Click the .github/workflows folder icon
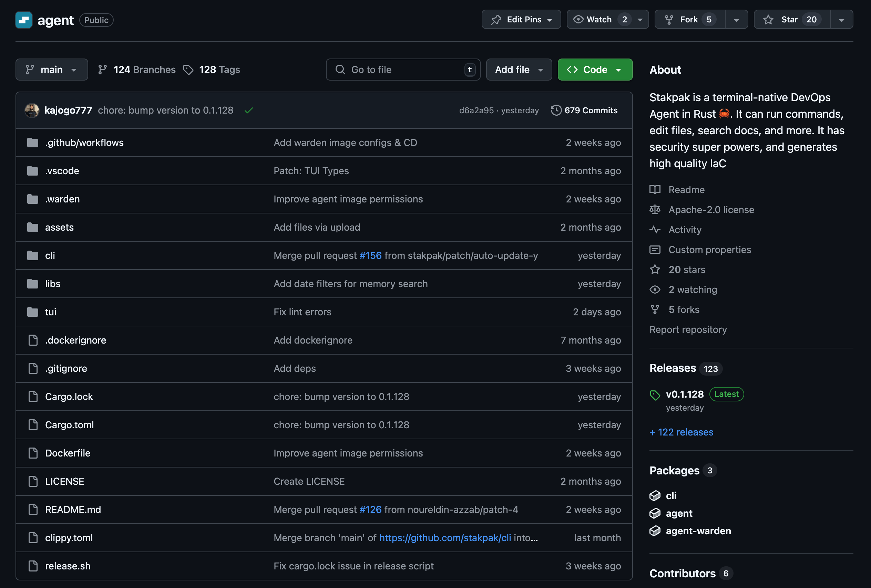 [x=33, y=143]
